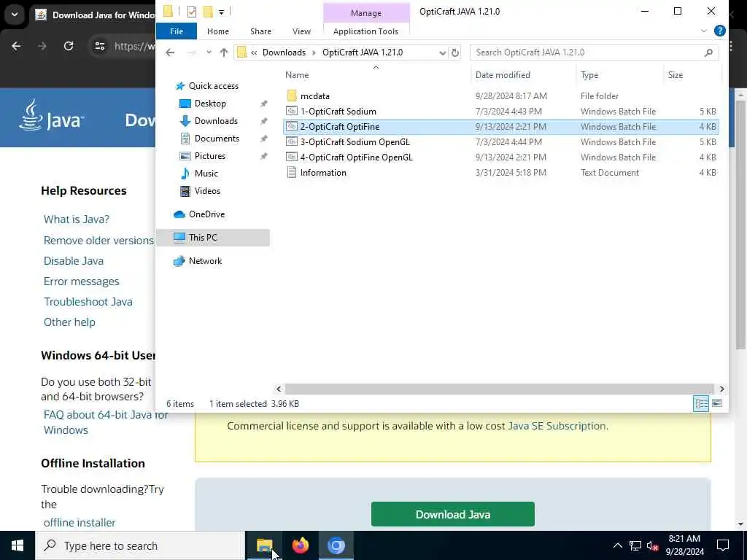Open Pictures in navigation pane
The height and width of the screenshot is (560, 747).
click(x=209, y=156)
